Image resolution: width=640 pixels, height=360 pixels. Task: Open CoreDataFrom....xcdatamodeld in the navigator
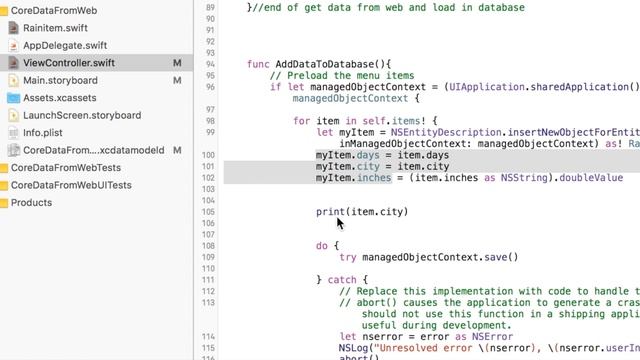pyautogui.click(x=93, y=150)
